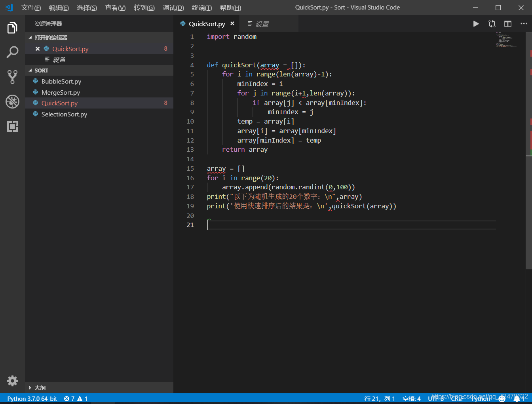532x404 pixels.
Task: Open the 转到(G) menu
Action: point(144,8)
